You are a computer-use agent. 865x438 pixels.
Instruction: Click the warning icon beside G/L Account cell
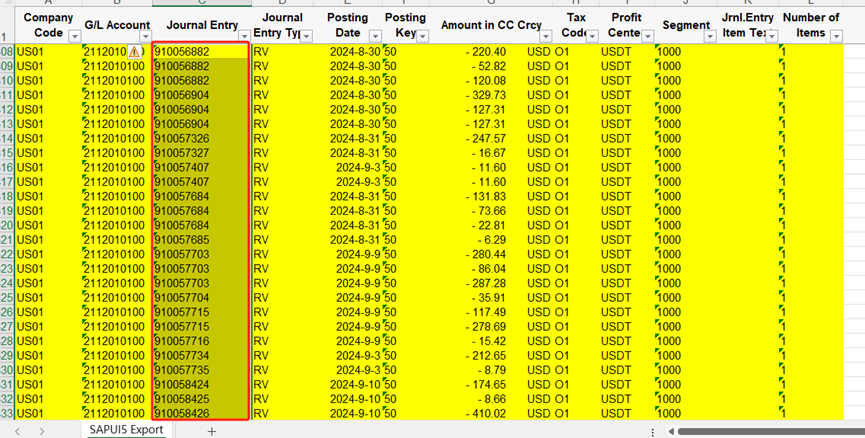(134, 52)
